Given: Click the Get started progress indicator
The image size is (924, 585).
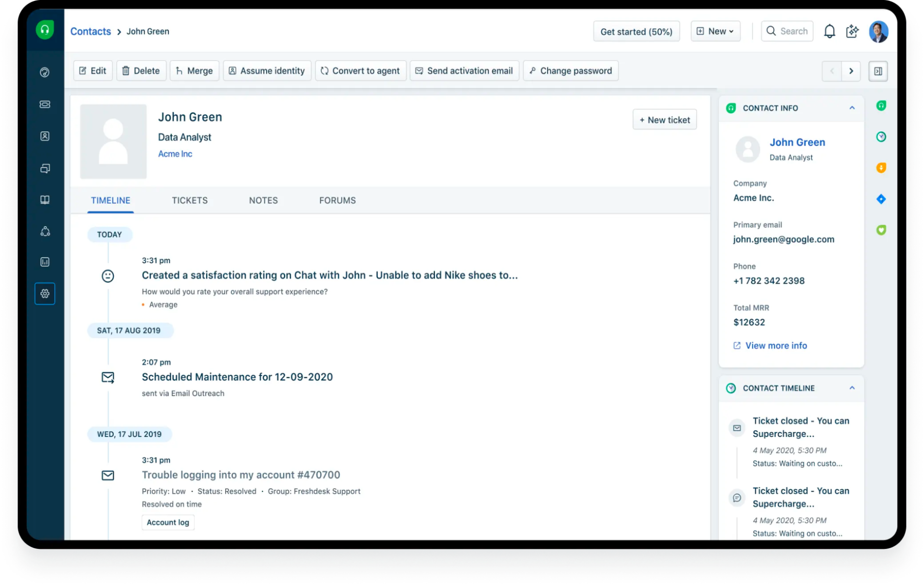Looking at the screenshot, I should pos(636,31).
